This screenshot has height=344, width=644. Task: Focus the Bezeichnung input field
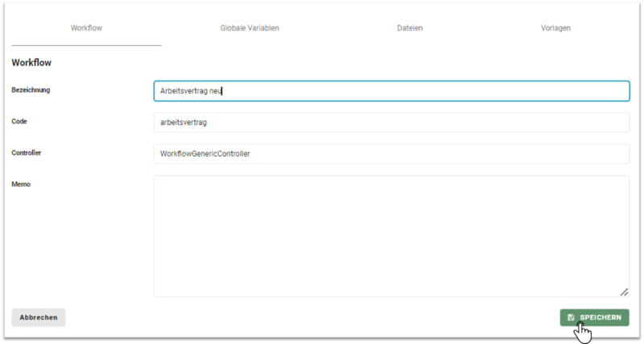391,91
